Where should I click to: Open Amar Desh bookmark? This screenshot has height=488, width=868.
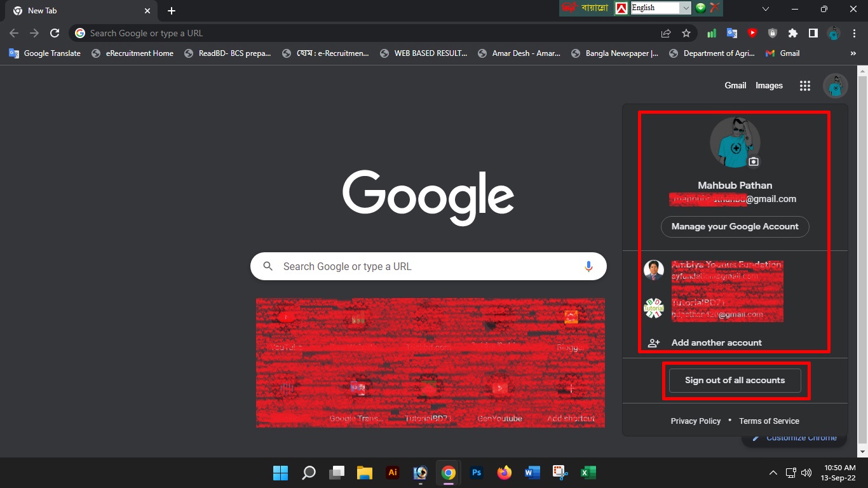pos(519,53)
